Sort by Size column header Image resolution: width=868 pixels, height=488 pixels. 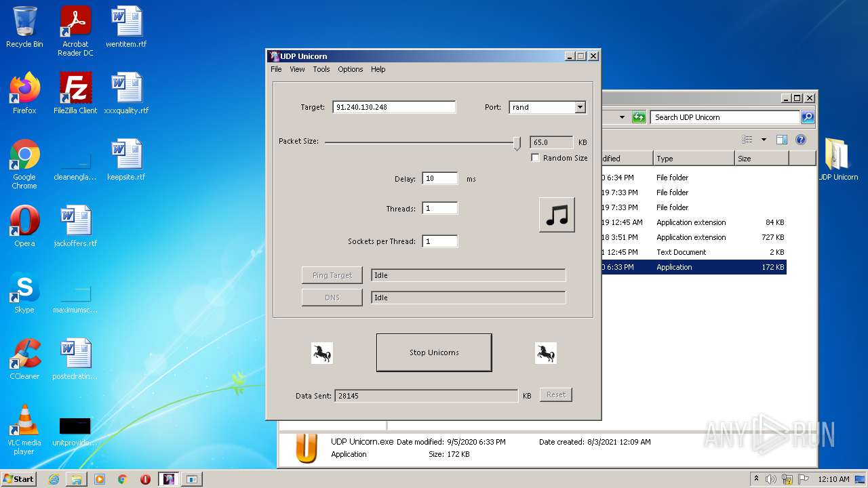tap(762, 159)
